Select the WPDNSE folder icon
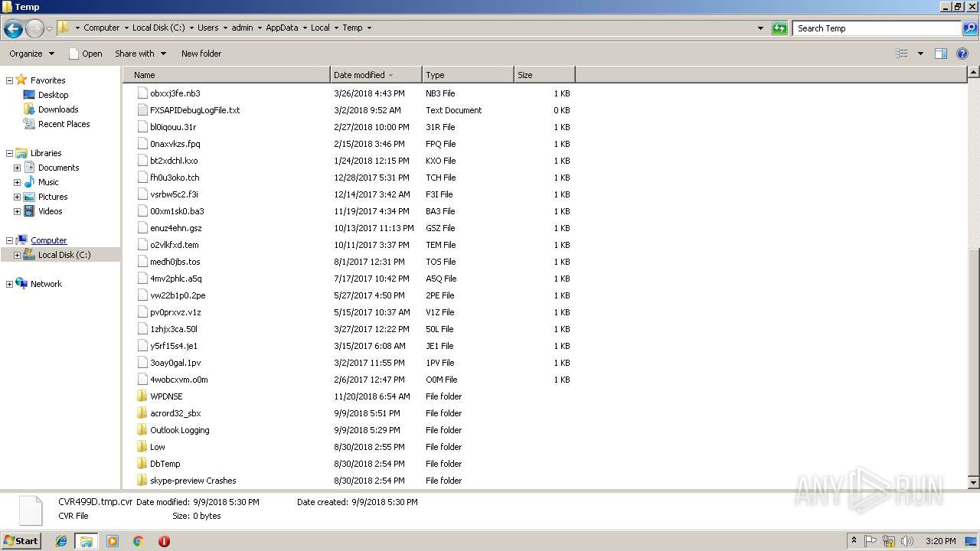The height and width of the screenshot is (551, 980). (x=142, y=396)
